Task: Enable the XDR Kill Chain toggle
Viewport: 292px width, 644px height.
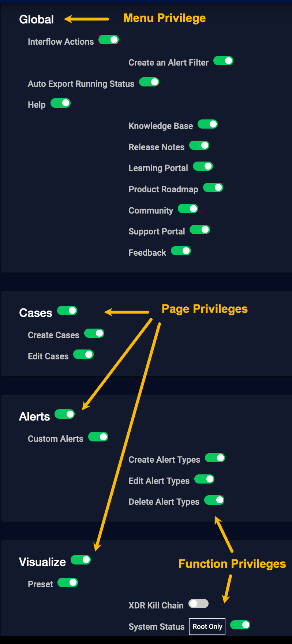Action: (x=198, y=604)
